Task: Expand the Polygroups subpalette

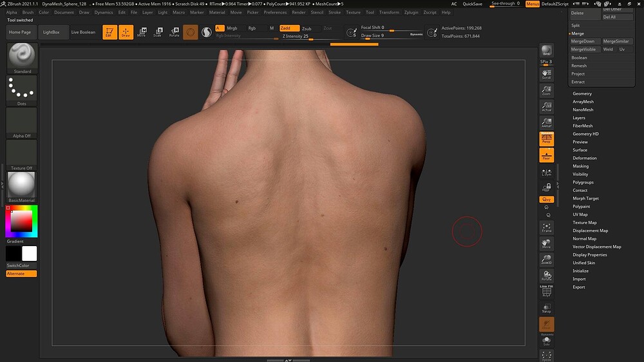Action: tap(583, 182)
